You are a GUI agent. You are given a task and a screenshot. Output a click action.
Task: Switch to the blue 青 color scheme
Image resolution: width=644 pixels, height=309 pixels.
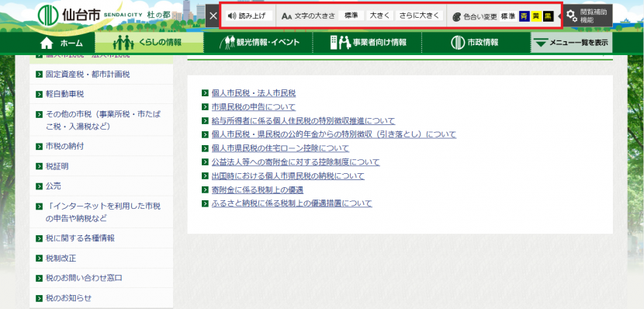(x=524, y=16)
